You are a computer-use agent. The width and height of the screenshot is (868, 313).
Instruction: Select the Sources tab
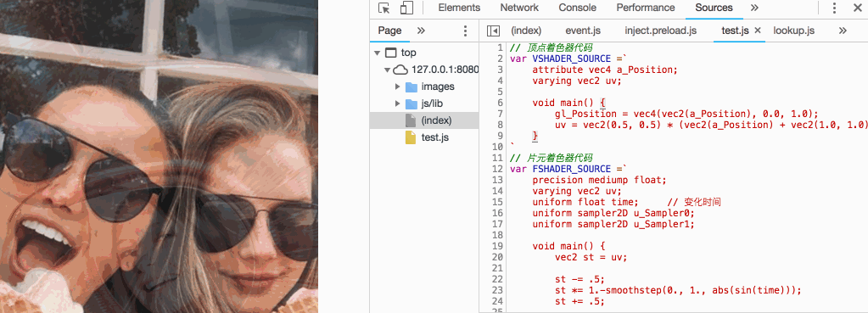click(x=714, y=8)
